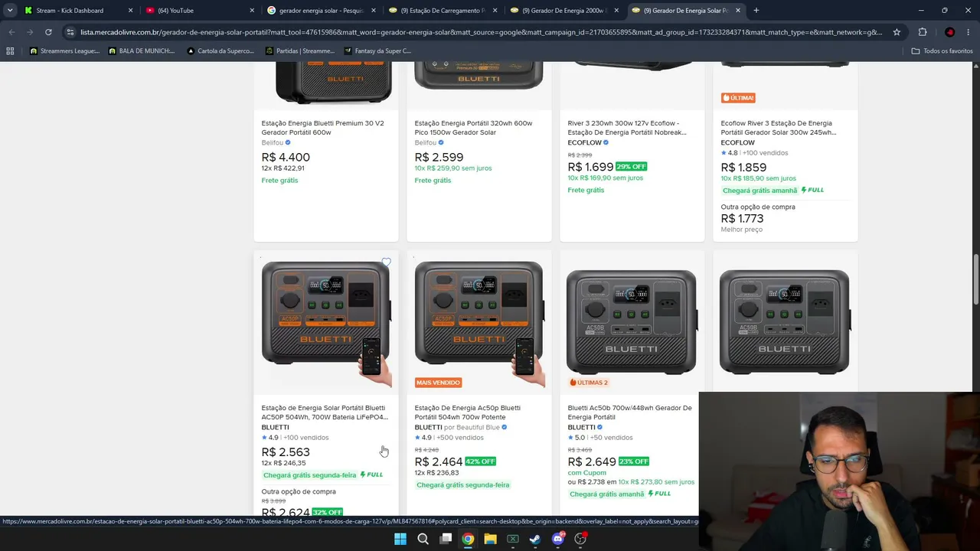
Task: Click the '+500 vendidos' rating text
Action: click(x=460, y=438)
